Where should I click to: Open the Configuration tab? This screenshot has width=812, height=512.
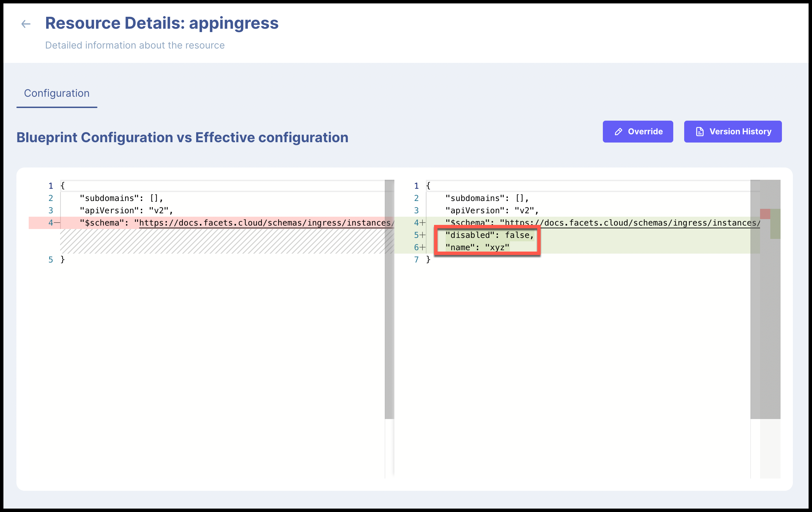click(x=57, y=93)
